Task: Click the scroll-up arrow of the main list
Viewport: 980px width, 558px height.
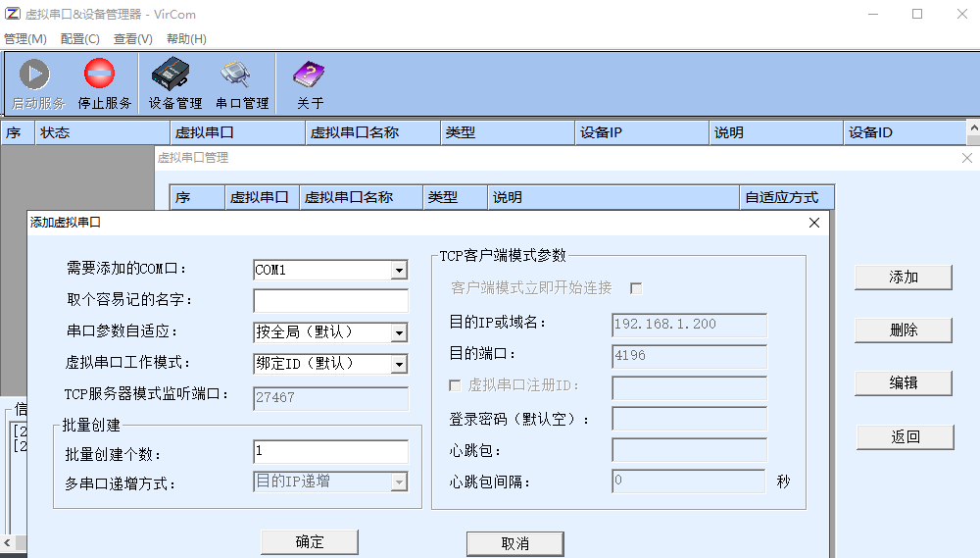Action: tap(973, 127)
